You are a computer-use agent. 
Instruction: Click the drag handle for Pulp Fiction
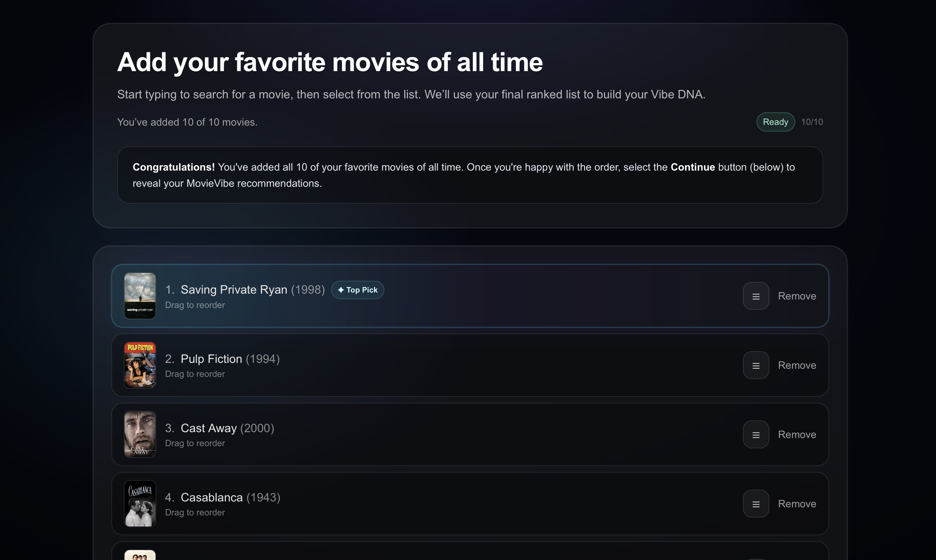pyautogui.click(x=756, y=365)
